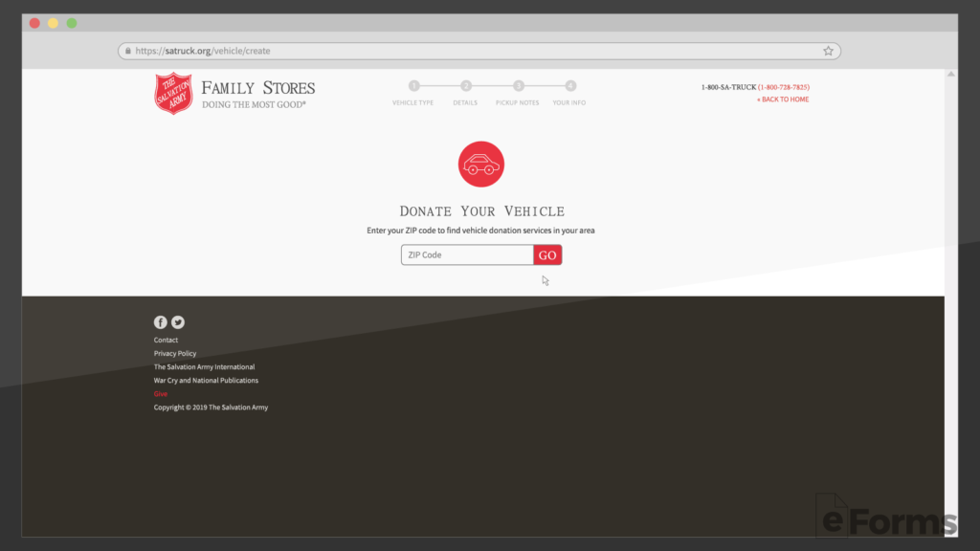The image size is (980, 551).
Task: Click the Salvation Army shield logo
Action: click(x=173, y=94)
